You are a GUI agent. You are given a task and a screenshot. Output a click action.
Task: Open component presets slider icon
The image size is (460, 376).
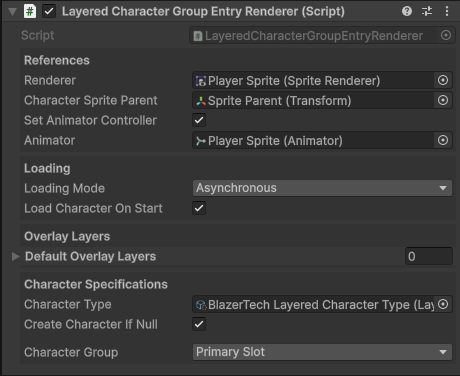tap(427, 11)
